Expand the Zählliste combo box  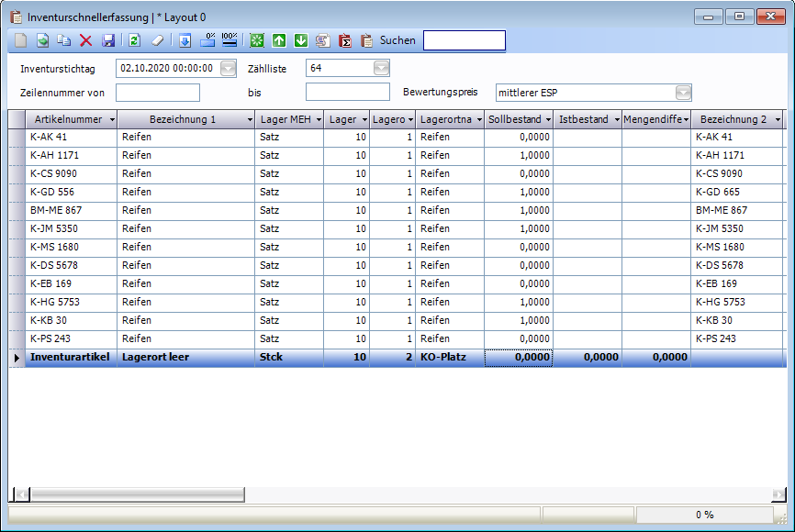tap(381, 68)
